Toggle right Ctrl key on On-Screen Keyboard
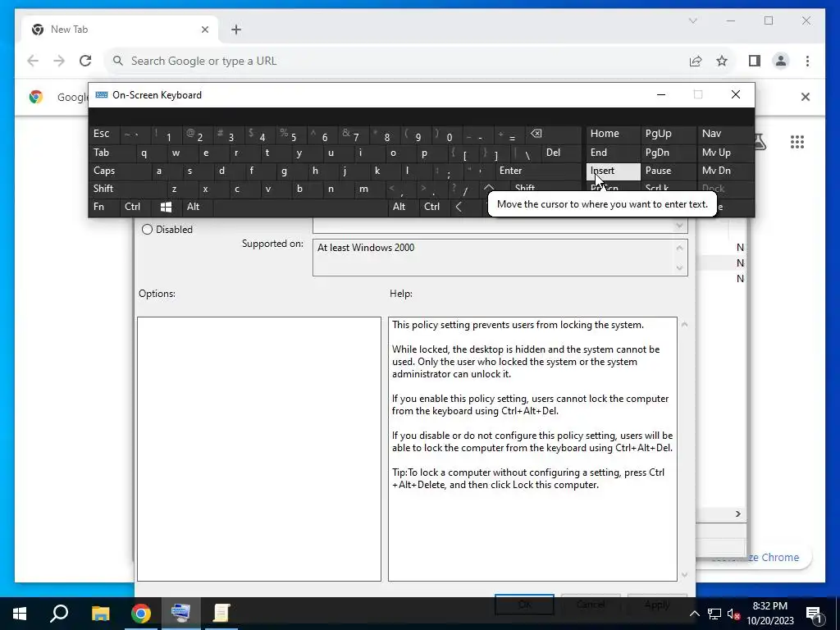Viewport: 840px width, 630px height. (x=435, y=207)
